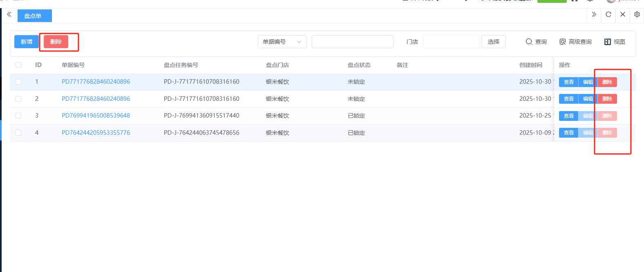Toggle the select-all checkbox in table header
This screenshot has width=644, height=272.
click(18, 65)
